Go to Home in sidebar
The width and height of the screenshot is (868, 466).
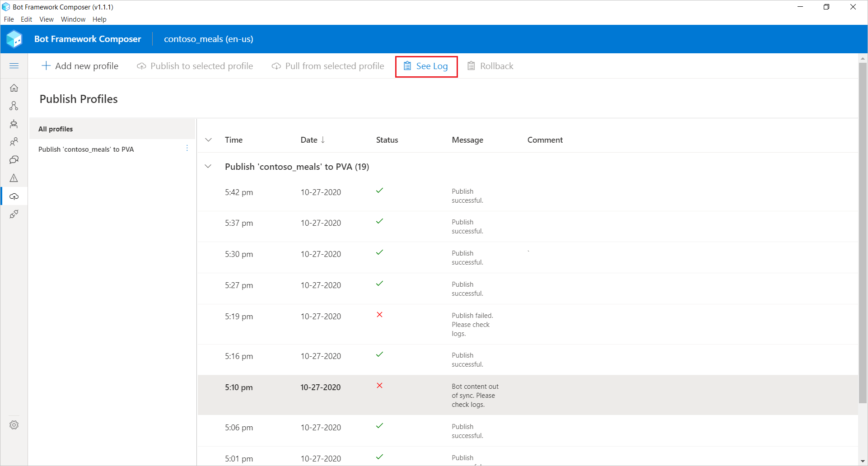[14, 88]
